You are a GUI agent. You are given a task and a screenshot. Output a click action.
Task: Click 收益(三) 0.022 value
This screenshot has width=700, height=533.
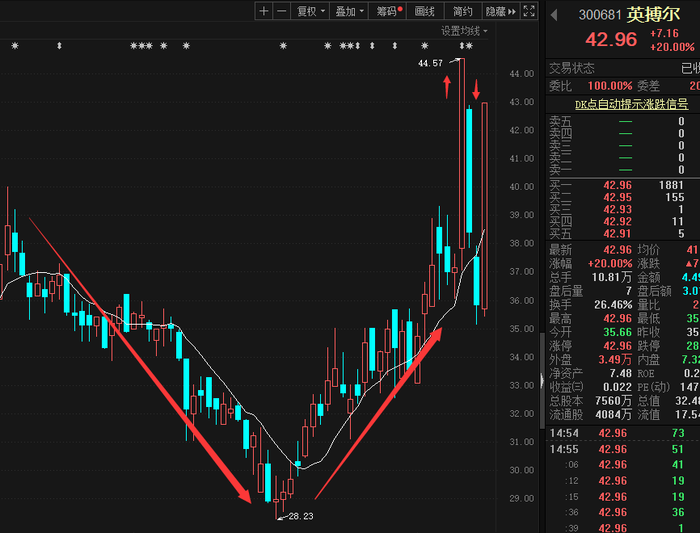(617, 387)
